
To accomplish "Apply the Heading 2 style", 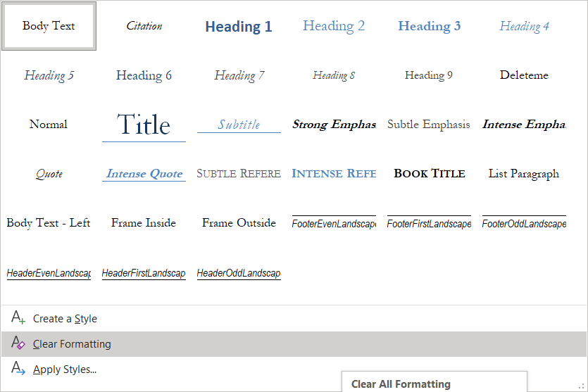I will (x=334, y=26).
